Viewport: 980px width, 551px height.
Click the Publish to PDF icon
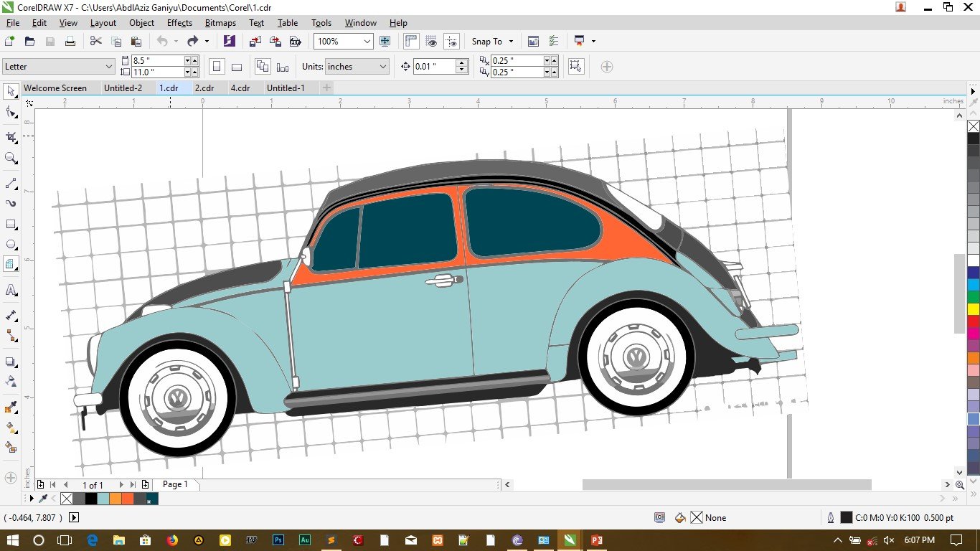coord(294,42)
